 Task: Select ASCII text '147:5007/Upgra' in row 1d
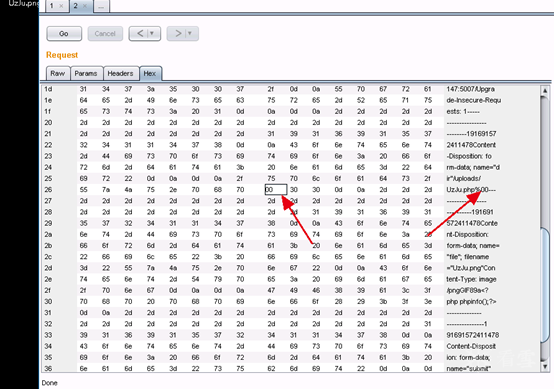(x=470, y=89)
